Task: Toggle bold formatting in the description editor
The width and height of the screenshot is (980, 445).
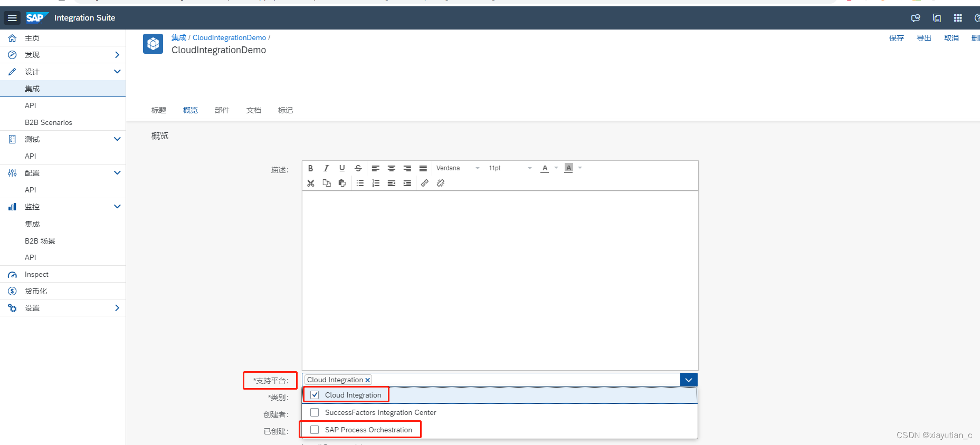Action: [310, 168]
